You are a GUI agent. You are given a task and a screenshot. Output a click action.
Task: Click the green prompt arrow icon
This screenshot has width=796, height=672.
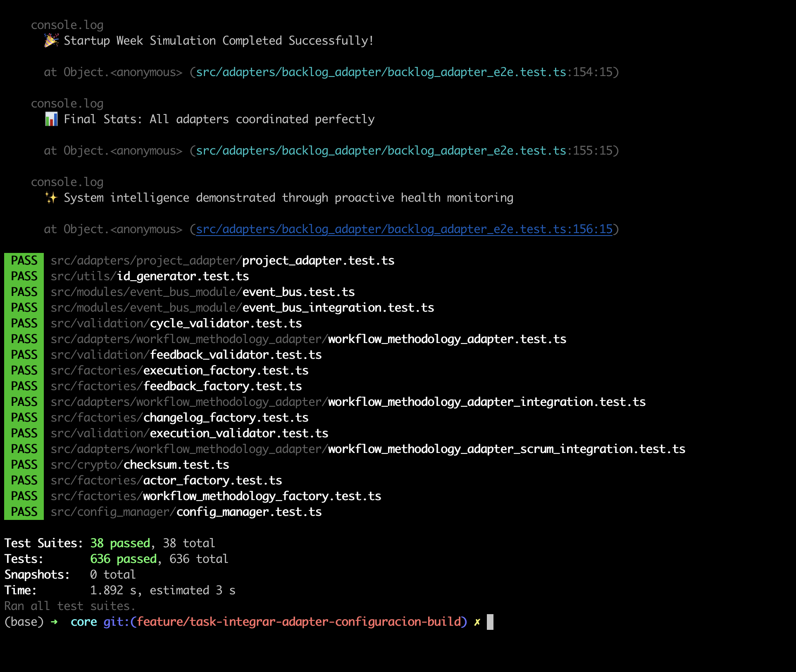pyautogui.click(x=54, y=622)
